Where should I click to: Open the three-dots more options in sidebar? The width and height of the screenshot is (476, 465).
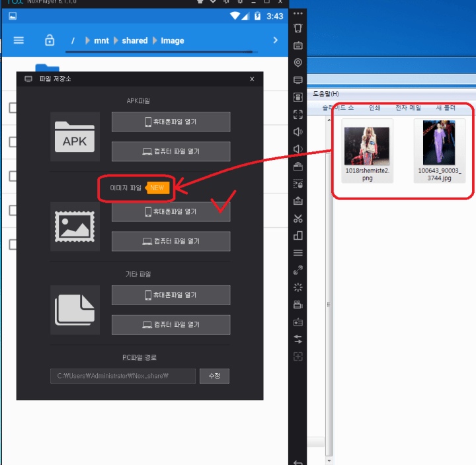[x=297, y=13]
